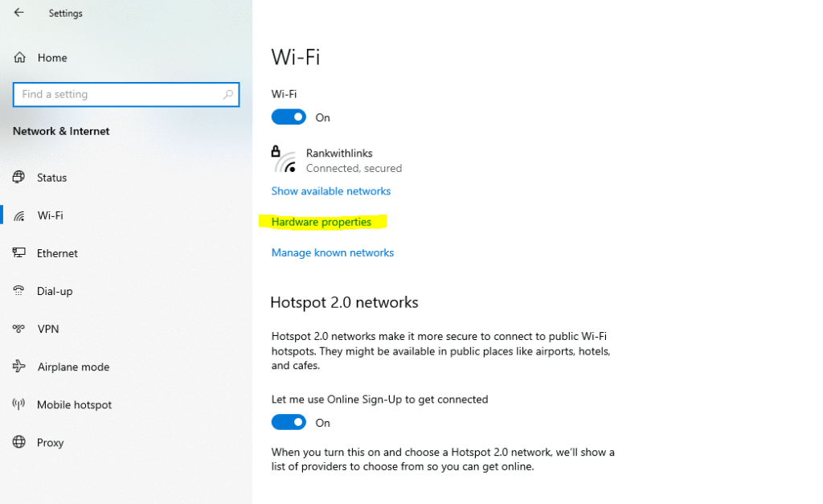Open Show available networks link
The height and width of the screenshot is (504, 823).
coord(330,191)
